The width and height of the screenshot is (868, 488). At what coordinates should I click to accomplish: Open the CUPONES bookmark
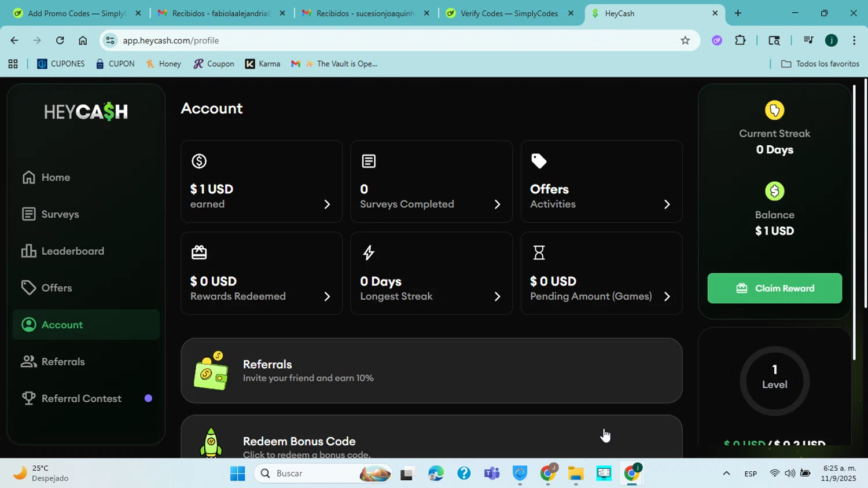point(61,64)
